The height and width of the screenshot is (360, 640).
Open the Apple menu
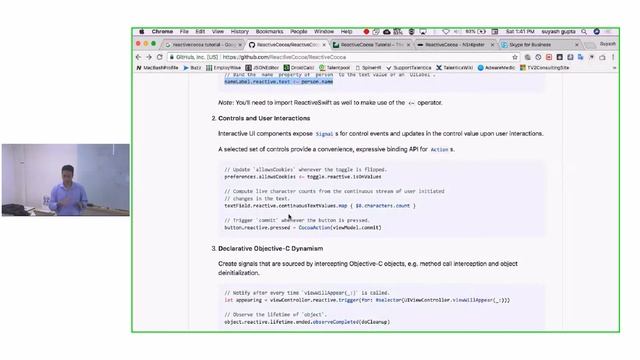click(142, 31)
